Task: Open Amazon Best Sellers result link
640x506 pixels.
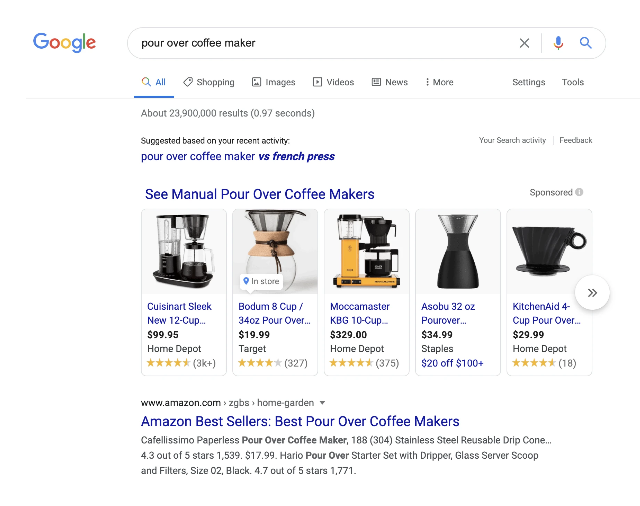Action: click(x=300, y=421)
